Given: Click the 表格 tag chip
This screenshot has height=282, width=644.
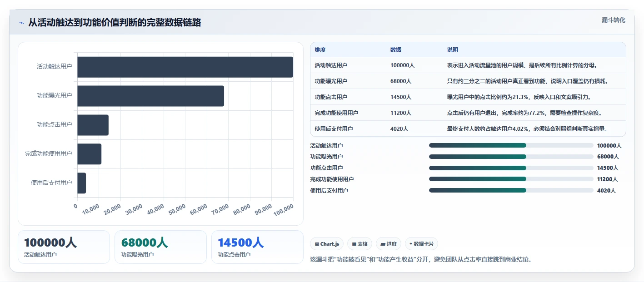Looking at the screenshot, I should (x=359, y=244).
